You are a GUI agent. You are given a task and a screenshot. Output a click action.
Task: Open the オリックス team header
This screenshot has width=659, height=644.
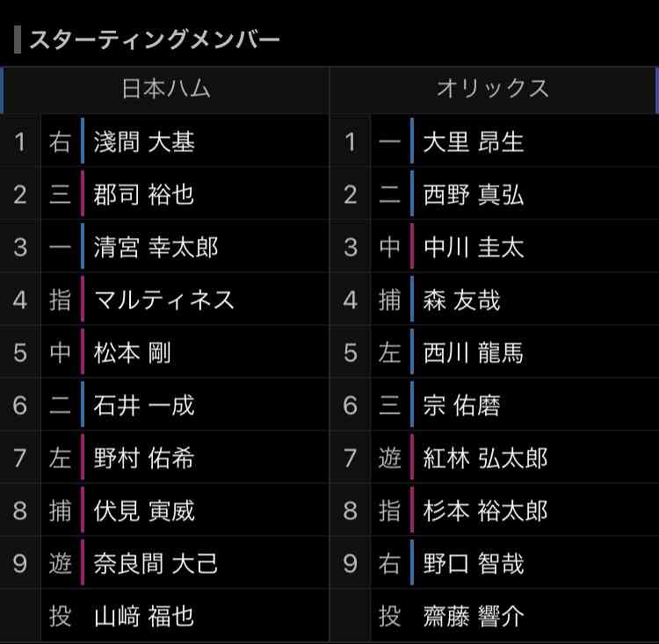coord(493,89)
